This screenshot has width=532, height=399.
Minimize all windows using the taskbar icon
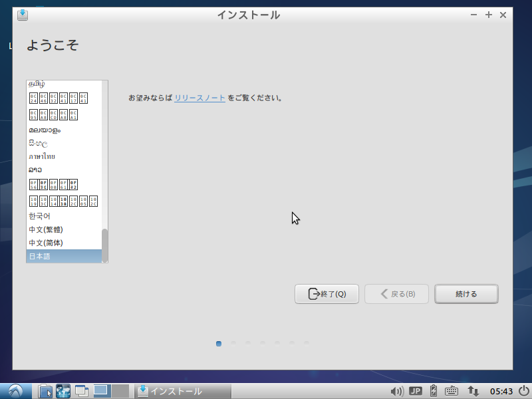tap(81, 391)
